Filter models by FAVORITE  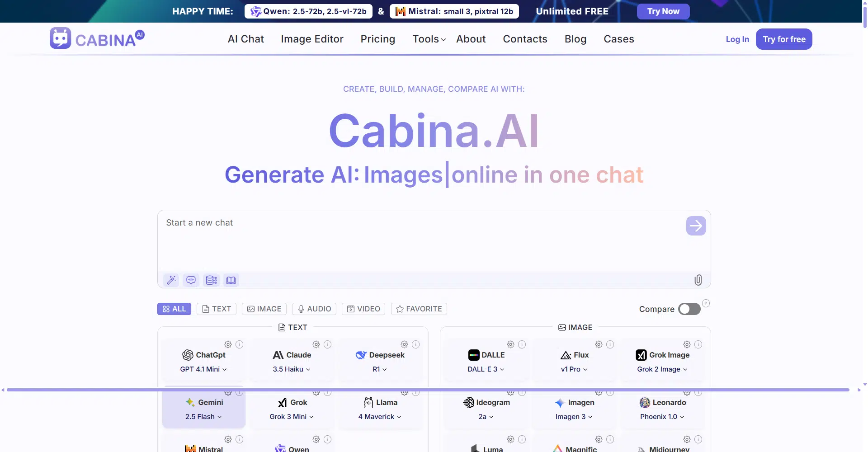(x=419, y=309)
